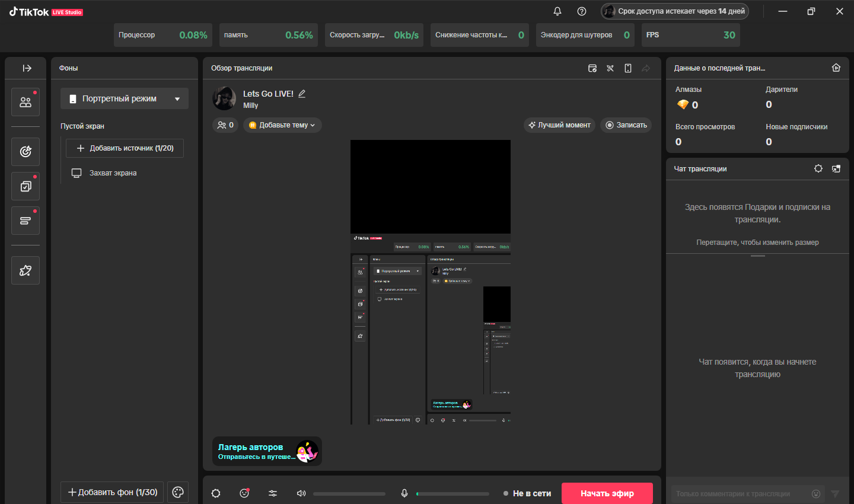Open the Добавьте тему topic dropdown
854x504 pixels.
(282, 125)
